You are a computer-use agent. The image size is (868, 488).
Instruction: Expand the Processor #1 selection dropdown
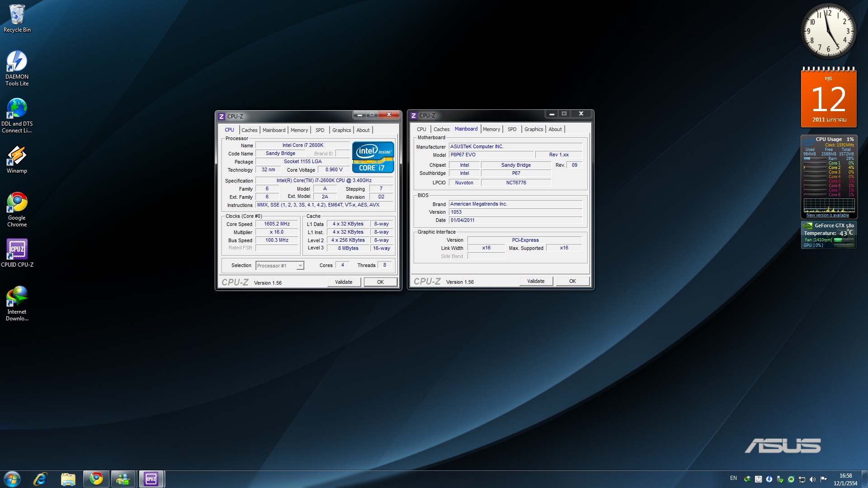(x=300, y=266)
